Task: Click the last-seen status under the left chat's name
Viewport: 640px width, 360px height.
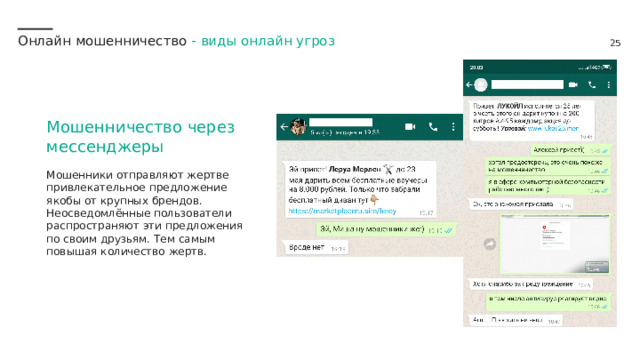Action: (344, 132)
